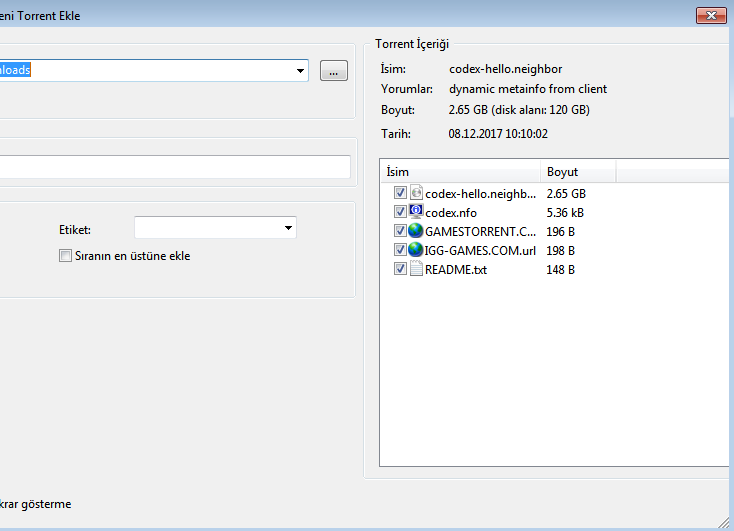Screen dimensions: 734x531
Task: Uncheck the codex.nfo checkbox
Action: click(x=400, y=212)
